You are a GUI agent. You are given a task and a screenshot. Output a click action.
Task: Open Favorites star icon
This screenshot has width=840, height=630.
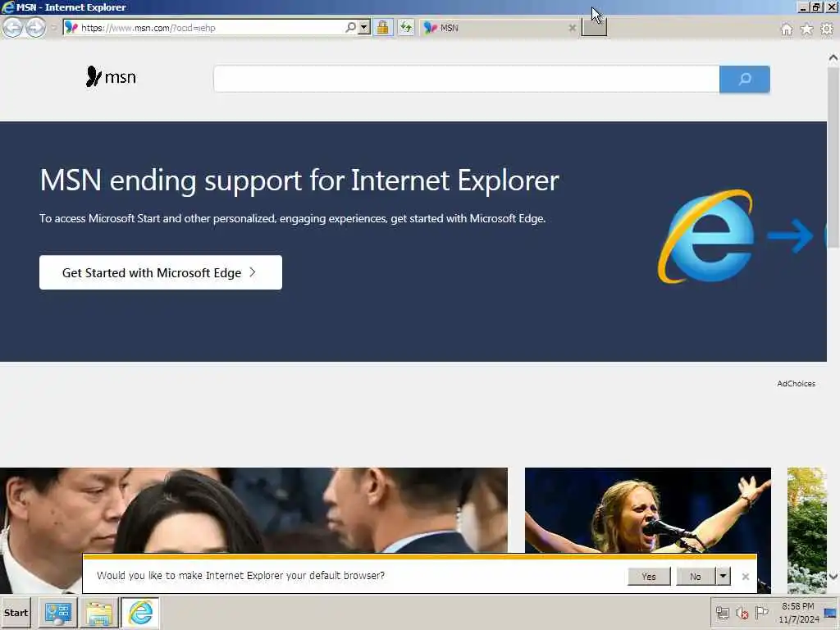[806, 30]
